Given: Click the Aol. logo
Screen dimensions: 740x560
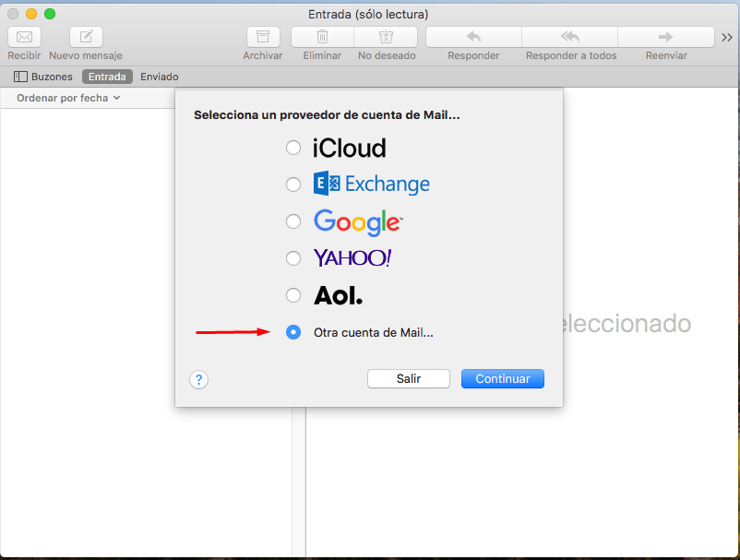Looking at the screenshot, I should point(339,295).
